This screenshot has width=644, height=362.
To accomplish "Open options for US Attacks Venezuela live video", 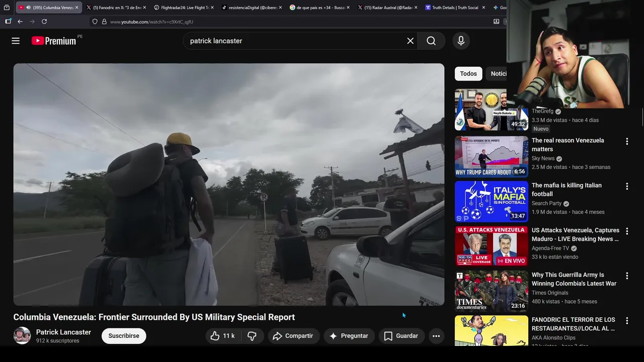I will pyautogui.click(x=627, y=231).
